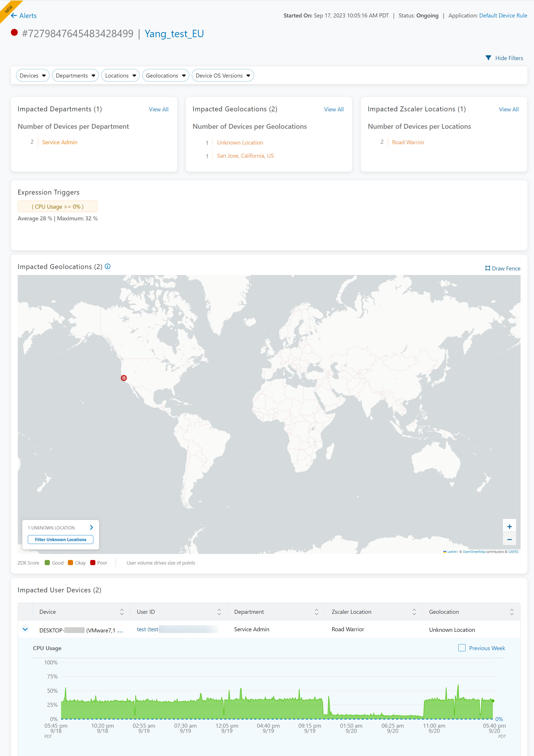Click the Draw Fence icon
Viewport: 534px width, 756px height.
coord(488,268)
